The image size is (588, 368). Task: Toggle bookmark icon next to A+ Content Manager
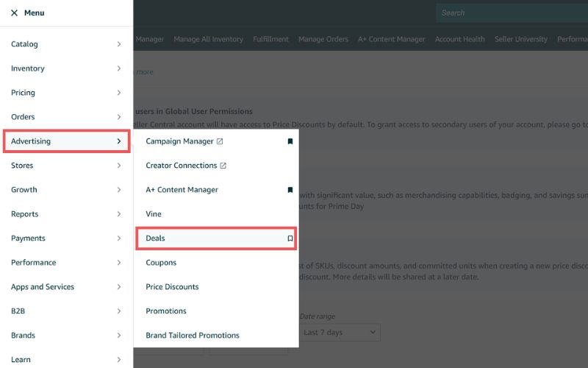290,190
